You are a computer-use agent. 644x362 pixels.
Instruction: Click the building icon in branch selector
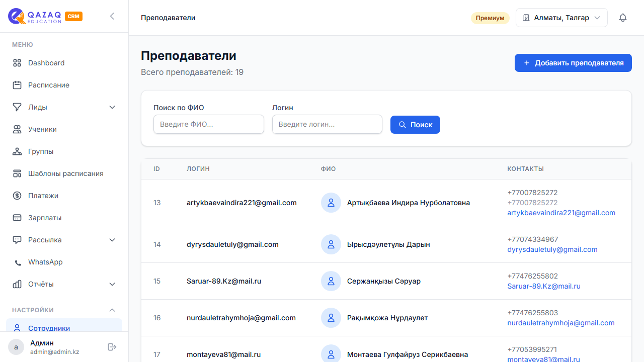(526, 18)
